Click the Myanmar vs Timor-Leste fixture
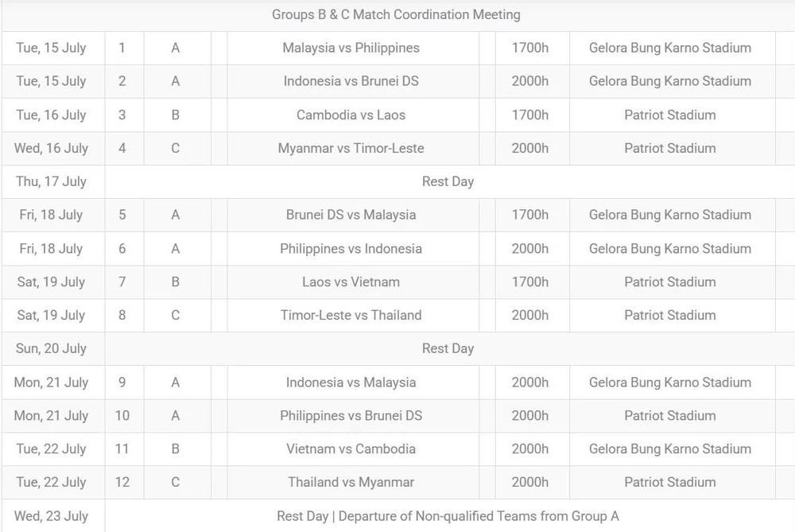This screenshot has height=532, width=795. coord(351,148)
